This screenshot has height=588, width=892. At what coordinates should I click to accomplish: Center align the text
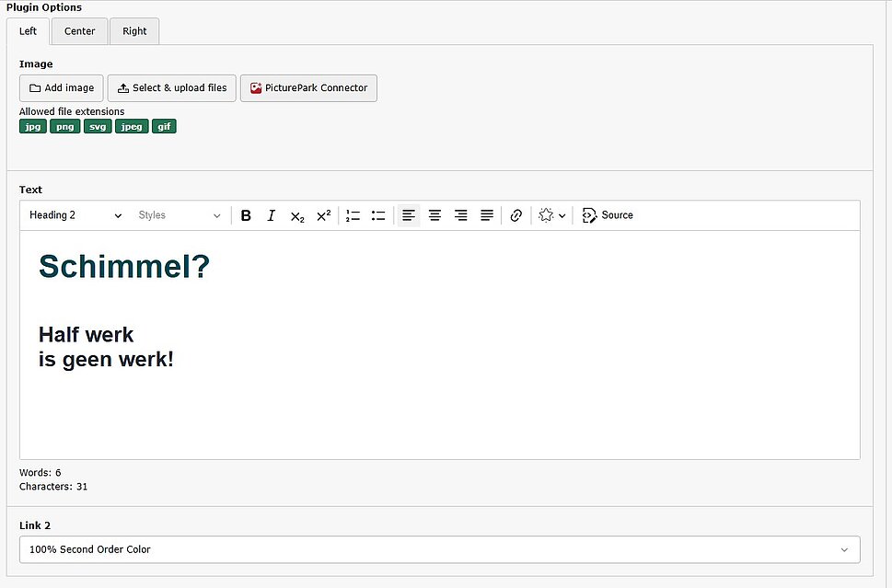434,215
